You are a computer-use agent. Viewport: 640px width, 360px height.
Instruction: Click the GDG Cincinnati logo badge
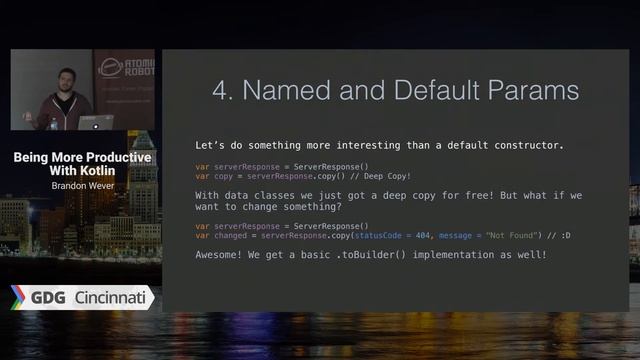(82, 298)
